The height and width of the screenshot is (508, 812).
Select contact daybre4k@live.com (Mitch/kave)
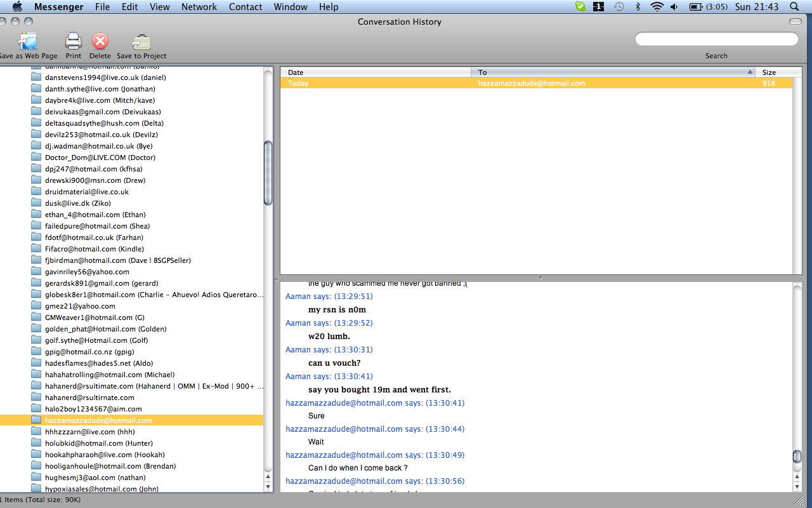coord(100,100)
